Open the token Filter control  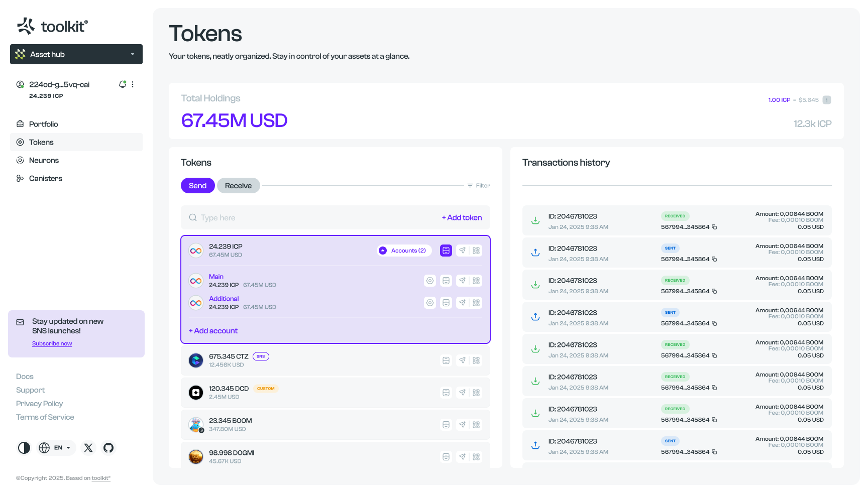pyautogui.click(x=479, y=186)
